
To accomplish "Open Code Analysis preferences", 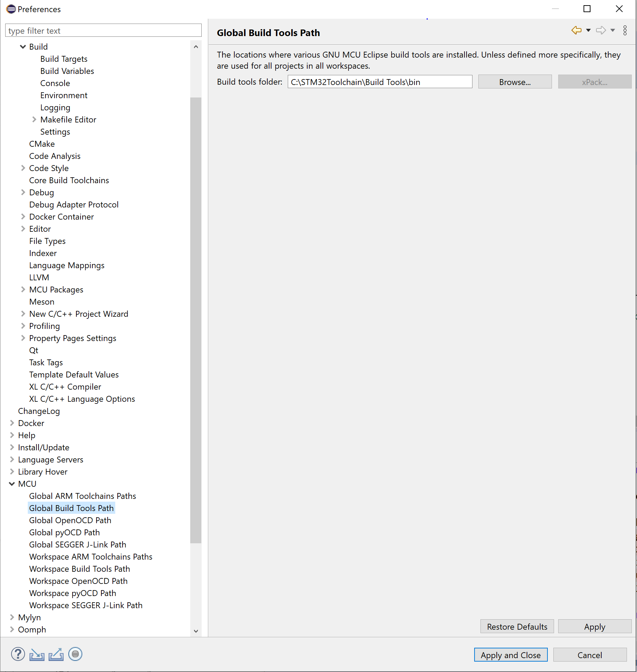I will point(55,156).
